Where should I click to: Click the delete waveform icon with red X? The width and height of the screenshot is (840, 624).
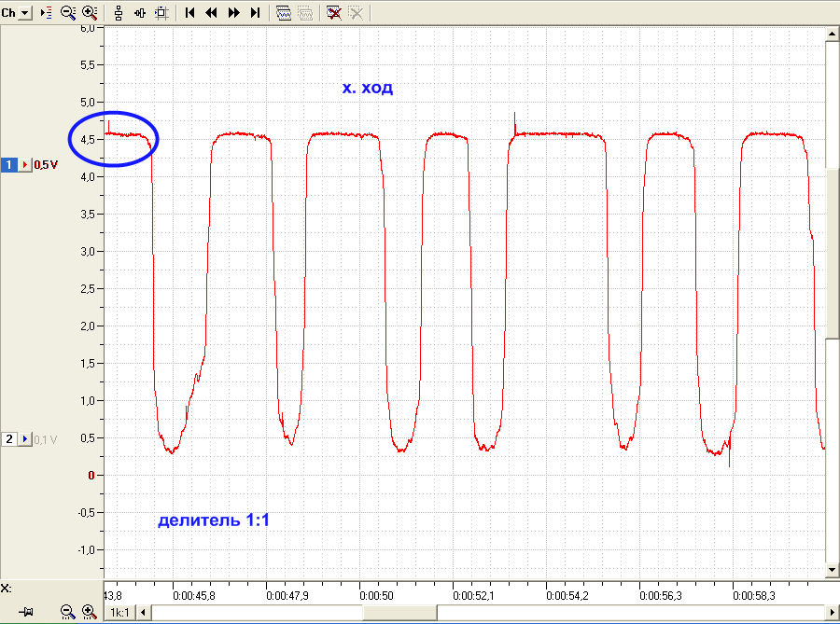click(x=334, y=13)
